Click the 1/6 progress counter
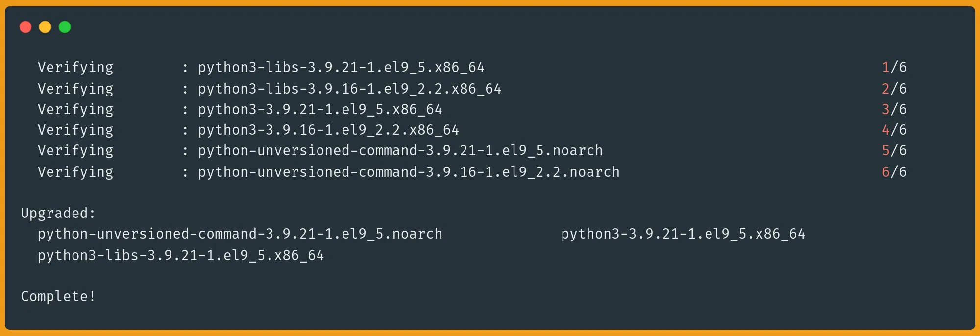Image resolution: width=980 pixels, height=336 pixels. tap(894, 67)
